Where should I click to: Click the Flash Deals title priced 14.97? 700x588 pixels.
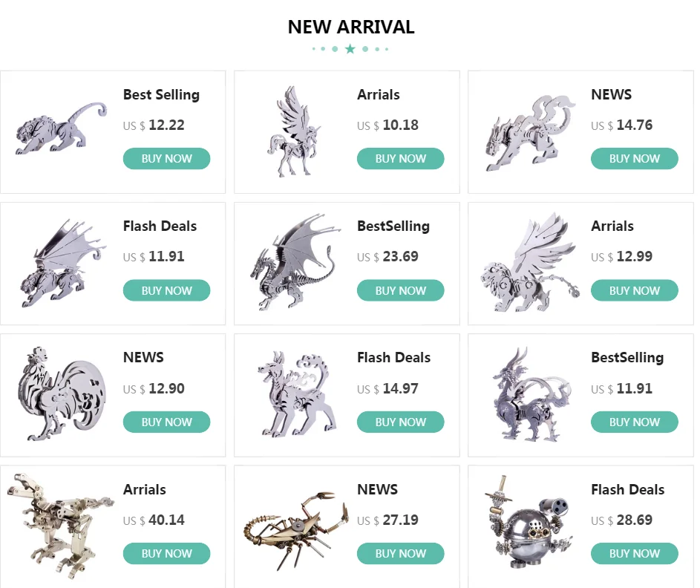tap(393, 357)
